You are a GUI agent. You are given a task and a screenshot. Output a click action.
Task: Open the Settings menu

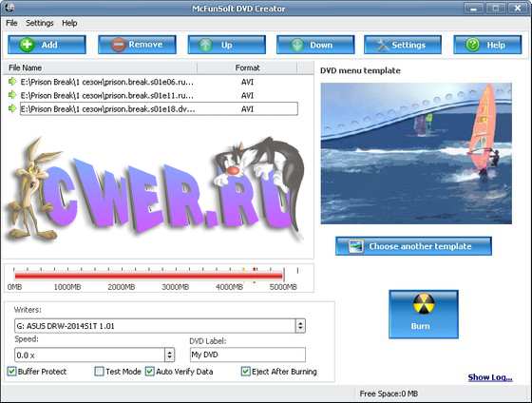tap(40, 23)
